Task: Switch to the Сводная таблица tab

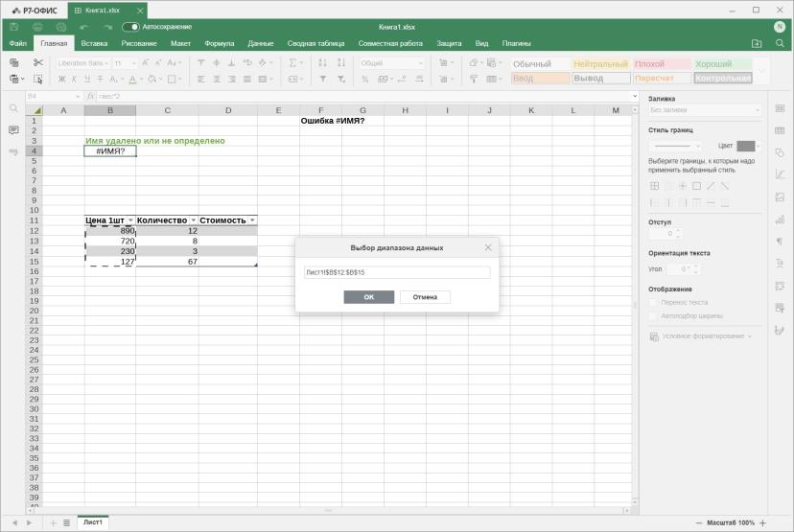Action: 316,43
